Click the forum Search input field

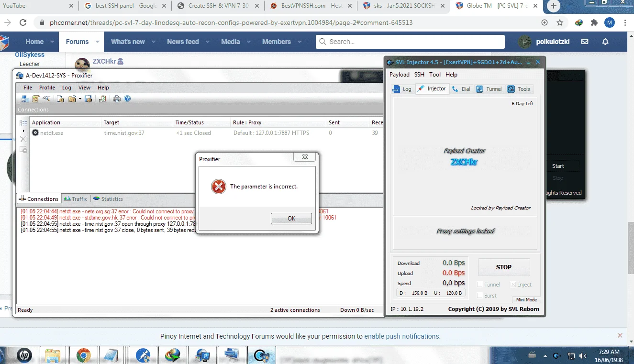coord(410,42)
